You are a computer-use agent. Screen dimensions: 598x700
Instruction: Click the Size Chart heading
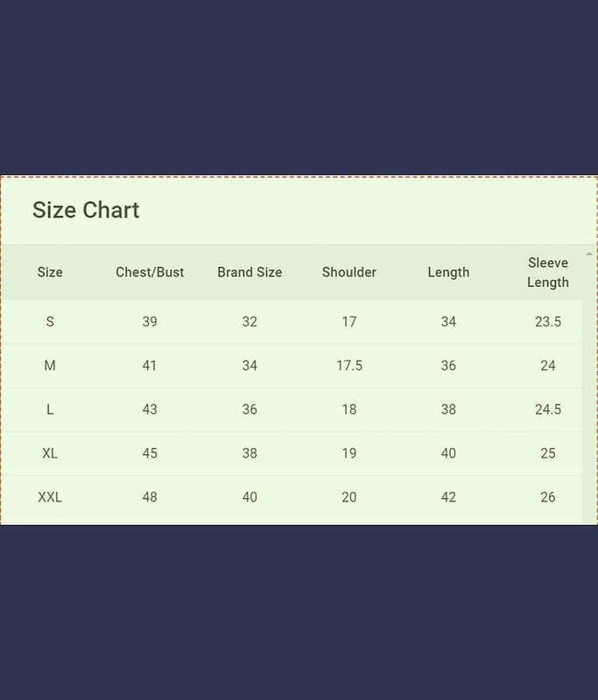(86, 210)
